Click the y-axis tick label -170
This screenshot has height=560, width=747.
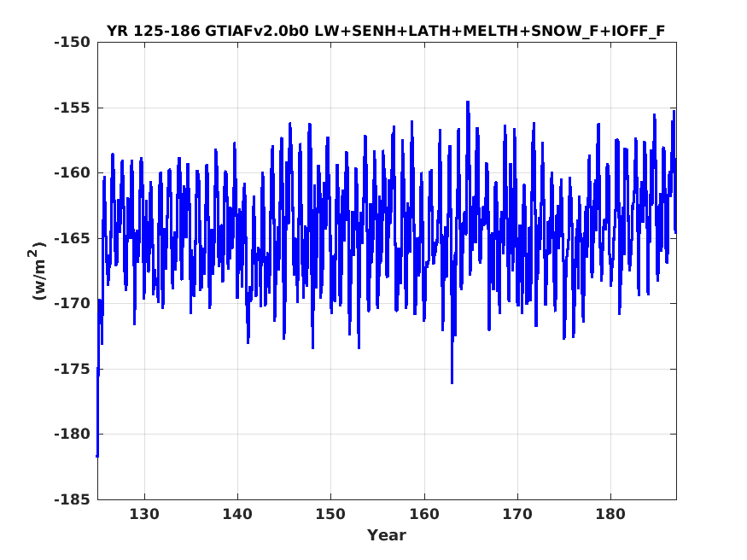[72, 303]
